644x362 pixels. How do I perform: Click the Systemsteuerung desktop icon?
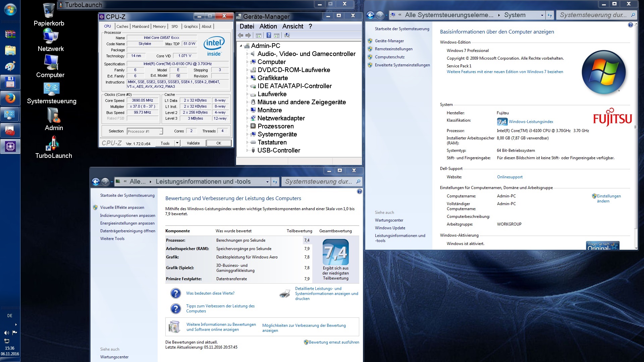[x=51, y=89]
